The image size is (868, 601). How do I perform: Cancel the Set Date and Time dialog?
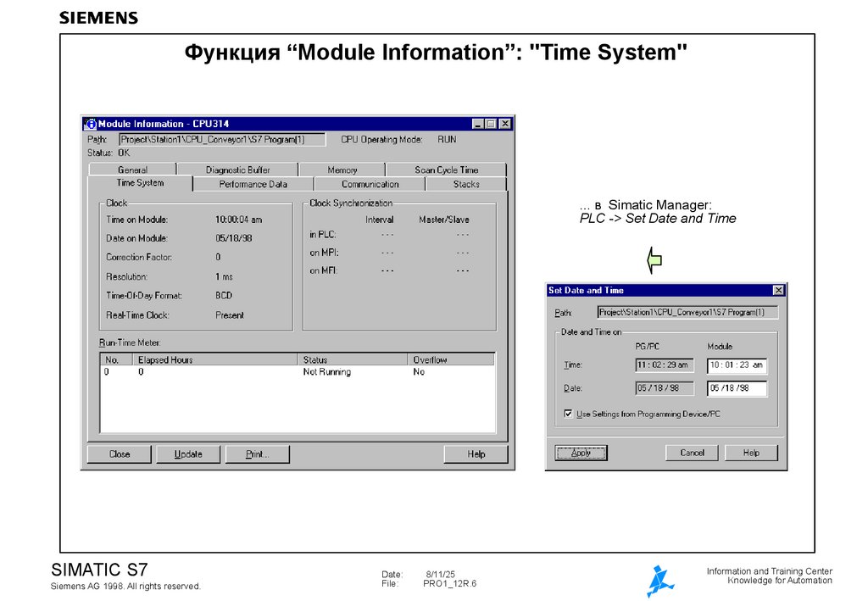point(692,452)
